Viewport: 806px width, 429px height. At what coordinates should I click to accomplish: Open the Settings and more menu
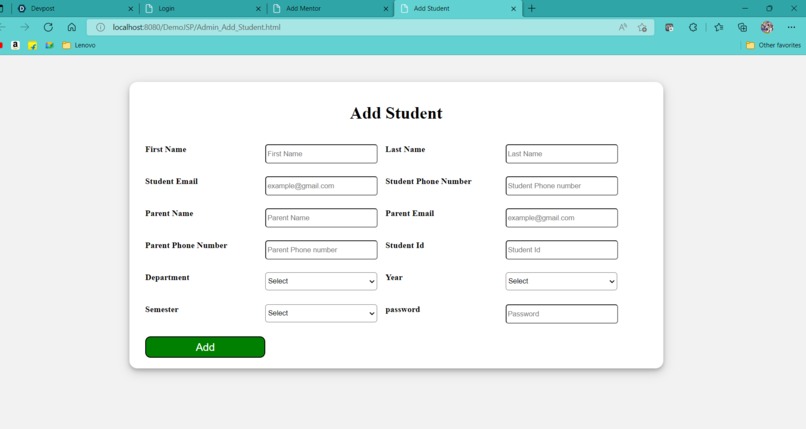pos(791,27)
